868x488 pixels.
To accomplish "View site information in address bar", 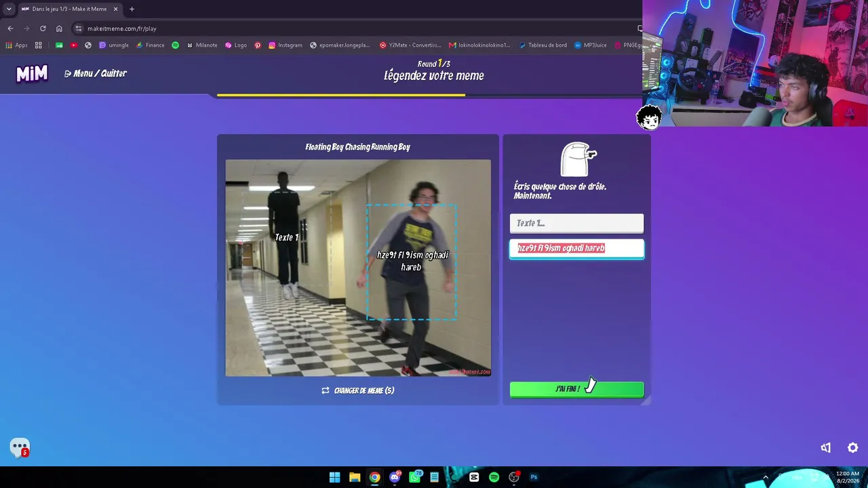I will pos(79,28).
